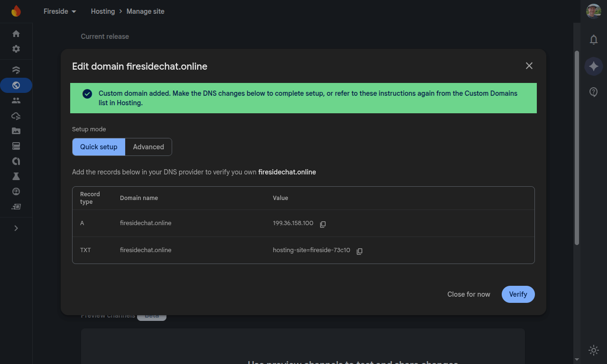This screenshot has height=364, width=607.
Task: Open the account menu via profile avatar
Action: tap(593, 11)
